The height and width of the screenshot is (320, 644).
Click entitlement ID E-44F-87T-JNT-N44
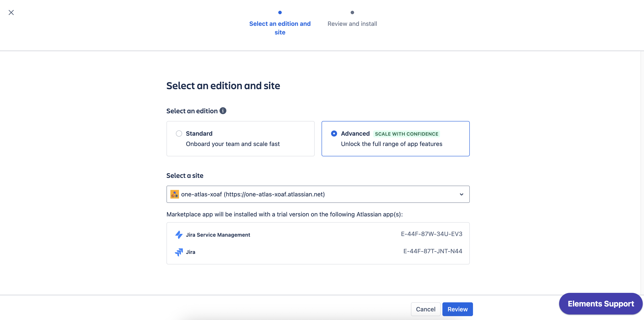coord(433,251)
